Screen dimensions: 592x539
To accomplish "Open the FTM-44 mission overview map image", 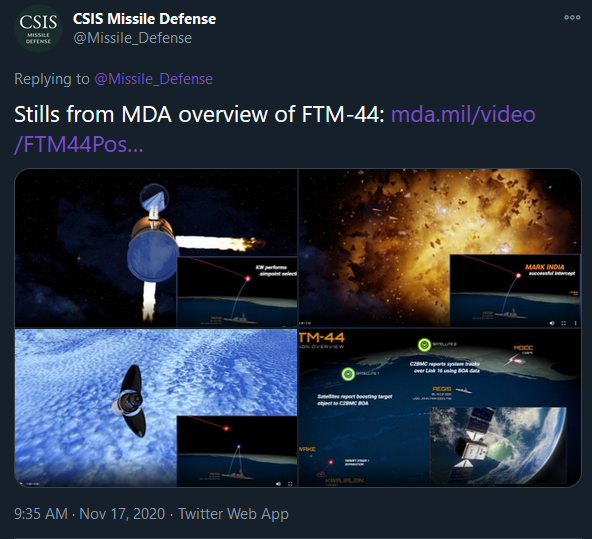I will 440,408.
